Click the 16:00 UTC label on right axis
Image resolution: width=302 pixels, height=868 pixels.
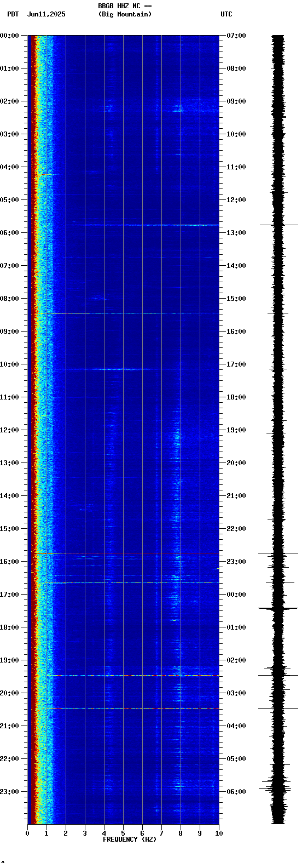pyautogui.click(x=236, y=332)
